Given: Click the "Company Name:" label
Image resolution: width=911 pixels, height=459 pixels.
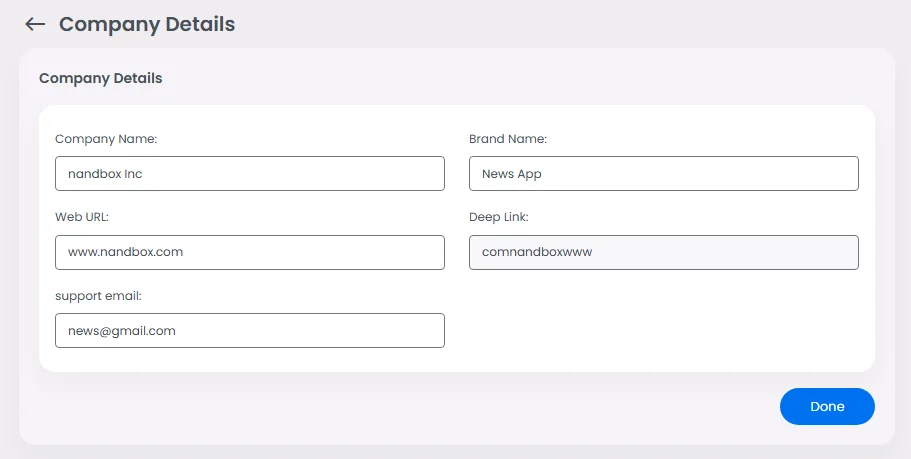Looking at the screenshot, I should 106,139.
